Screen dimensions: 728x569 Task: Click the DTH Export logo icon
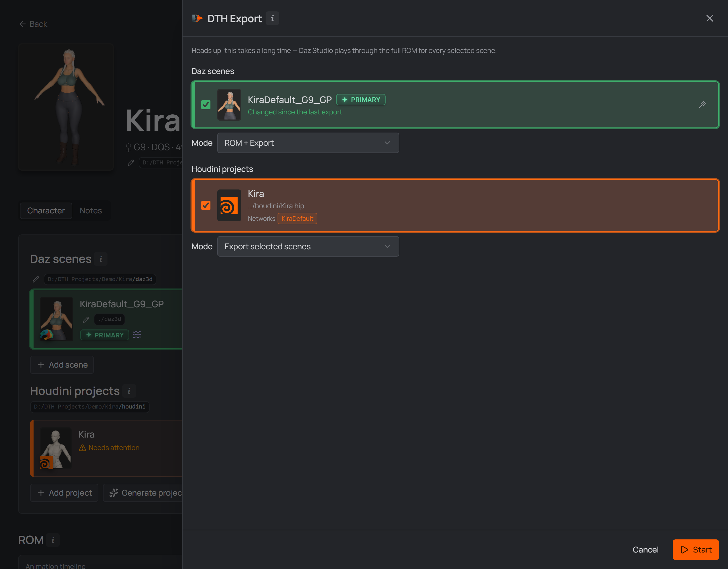(197, 18)
